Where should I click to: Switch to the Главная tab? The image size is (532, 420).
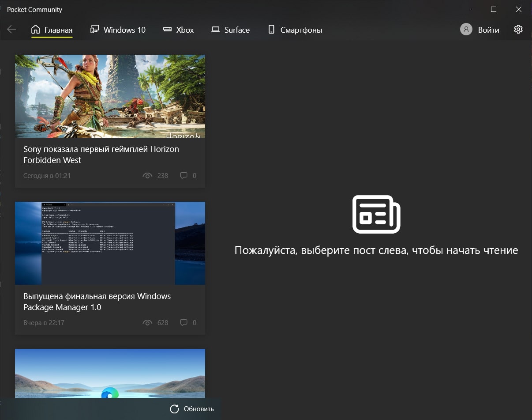tap(52, 30)
